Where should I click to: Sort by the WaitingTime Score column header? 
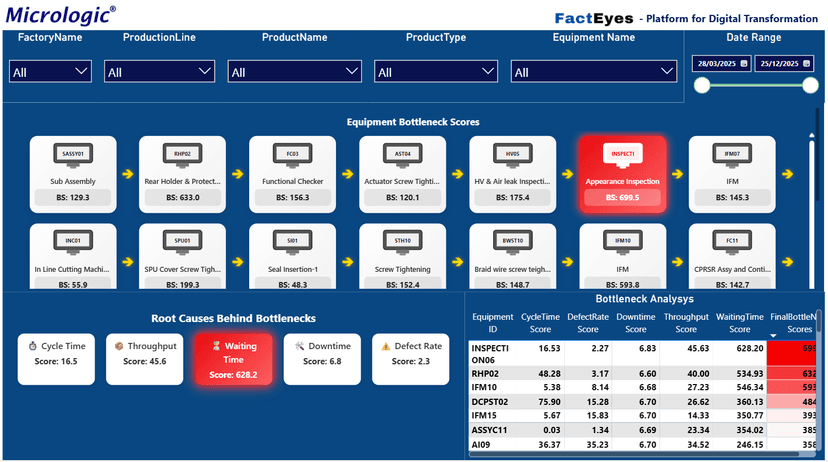click(x=739, y=322)
